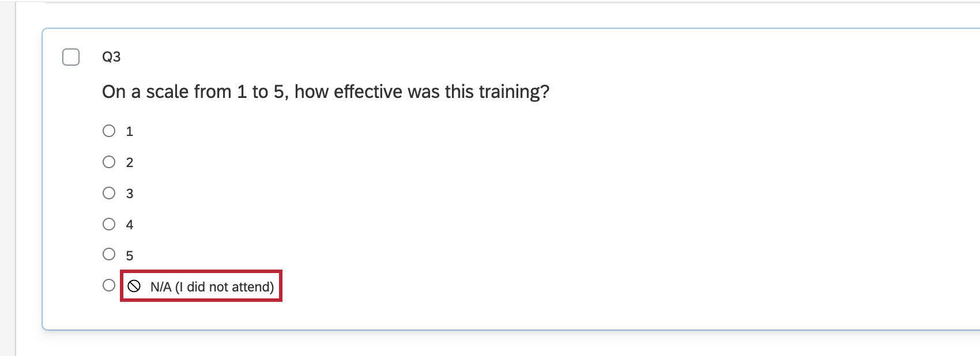This screenshot has height=356, width=980.
Task: Tick the Q3 question selection checkbox
Action: [71, 57]
